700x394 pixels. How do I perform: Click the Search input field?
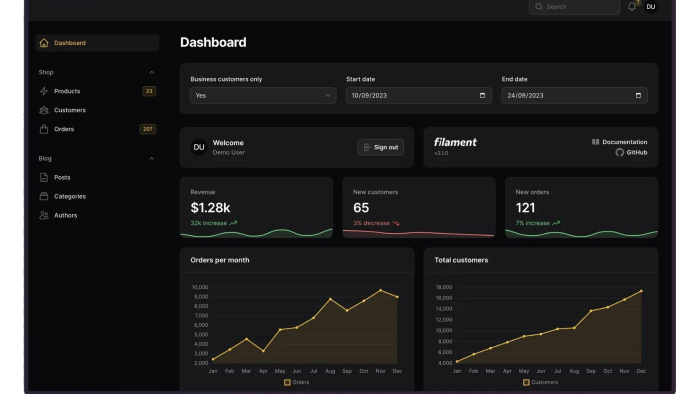tap(575, 7)
